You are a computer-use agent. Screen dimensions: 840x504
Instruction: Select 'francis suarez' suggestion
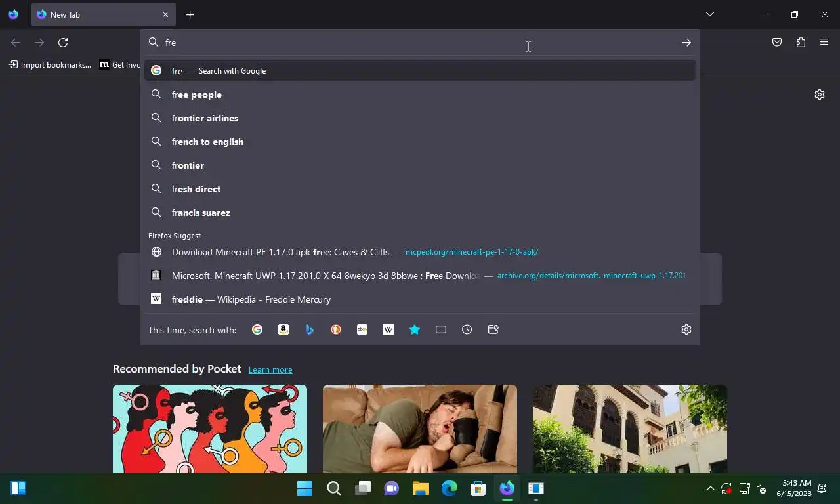click(x=420, y=213)
